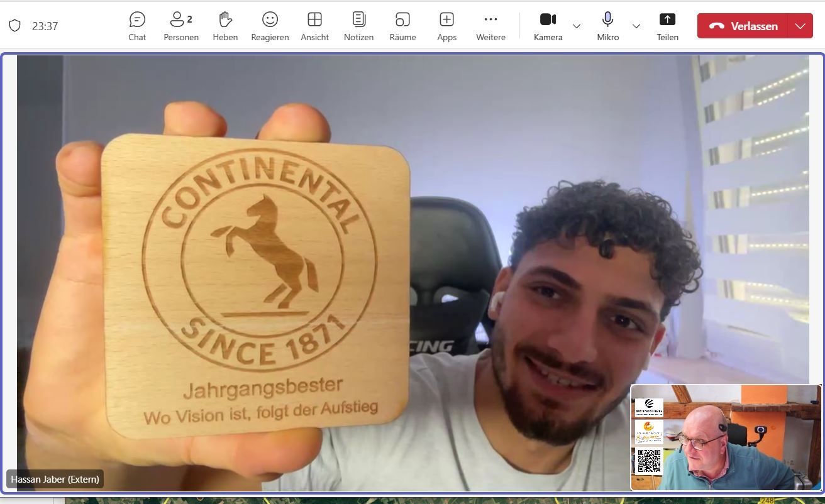Open breakout Räume
The width and height of the screenshot is (825, 504).
[x=402, y=26]
